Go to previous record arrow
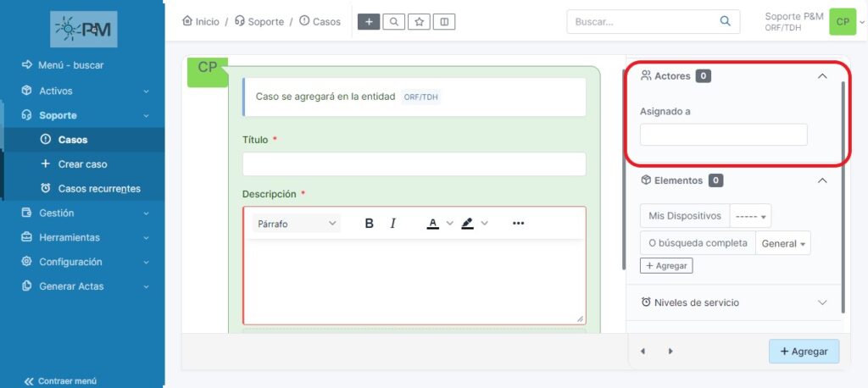Screen dimensions: 868x388 point(643,351)
